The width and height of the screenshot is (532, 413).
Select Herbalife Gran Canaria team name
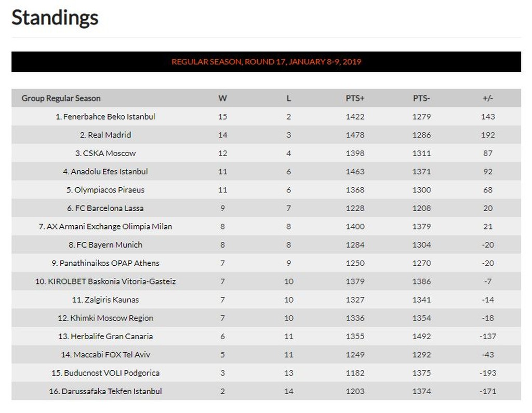pyautogui.click(x=110, y=336)
